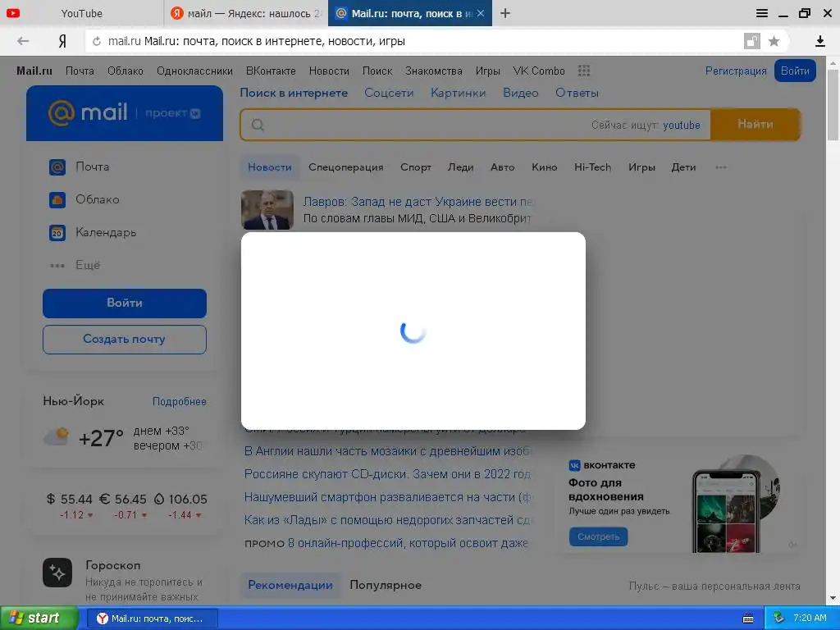The image size is (840, 630).
Task: Close the Mail.ru tab
Action: (x=481, y=13)
